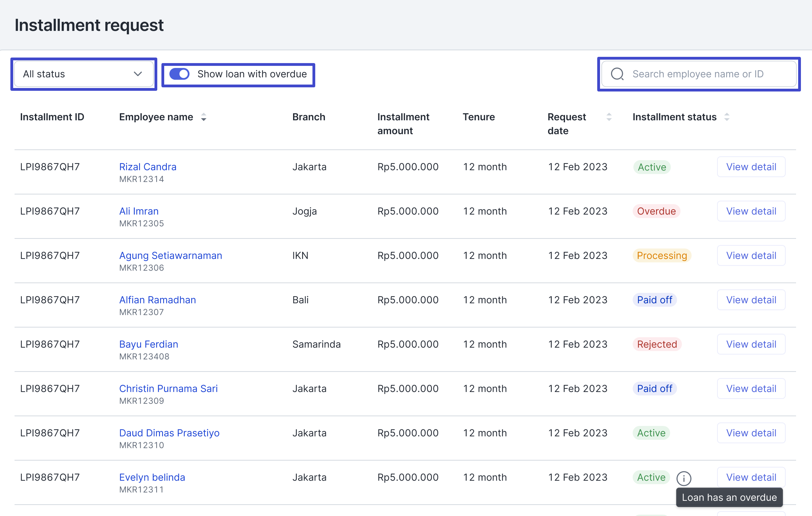Expand the status filter using its chevron arrow
812x516 pixels.
pos(138,74)
